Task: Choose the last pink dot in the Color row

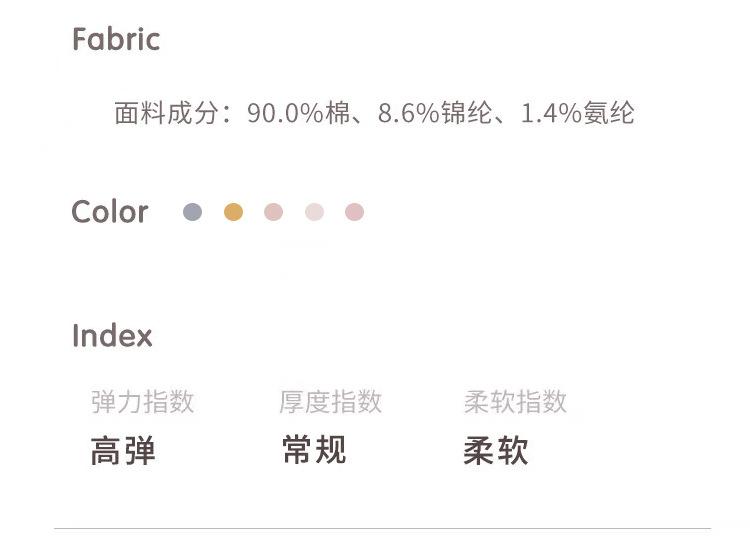Action: pos(354,212)
